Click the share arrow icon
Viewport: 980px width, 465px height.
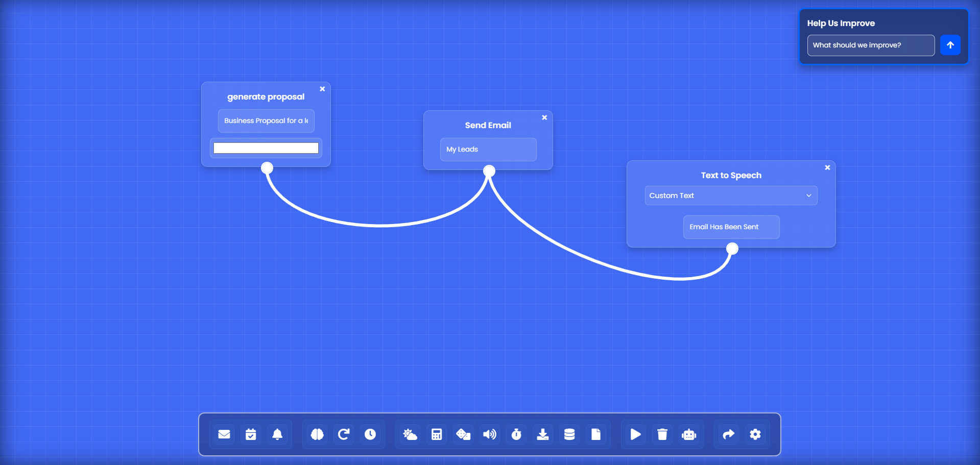[729, 434]
